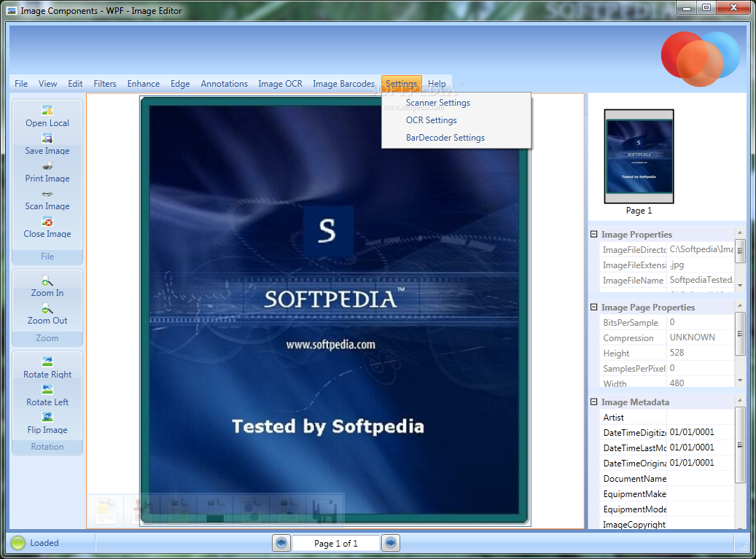The image size is (756, 559).
Task: Click the Flip Image icon
Action: (47, 417)
